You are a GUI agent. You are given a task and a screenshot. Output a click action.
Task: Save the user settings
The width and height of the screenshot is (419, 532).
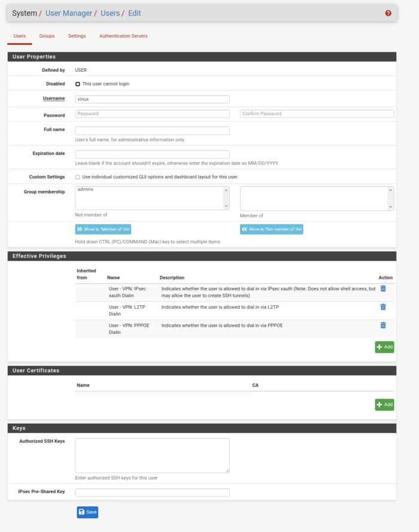(87, 512)
